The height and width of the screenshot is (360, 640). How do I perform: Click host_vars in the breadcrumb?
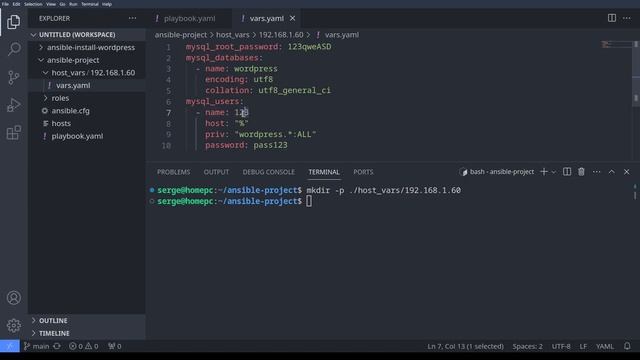pyautogui.click(x=233, y=35)
